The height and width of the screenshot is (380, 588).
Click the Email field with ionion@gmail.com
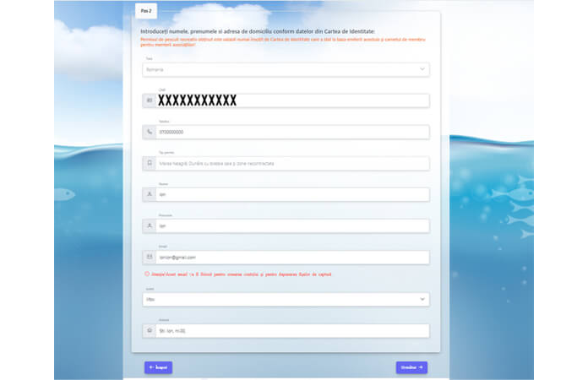point(291,257)
